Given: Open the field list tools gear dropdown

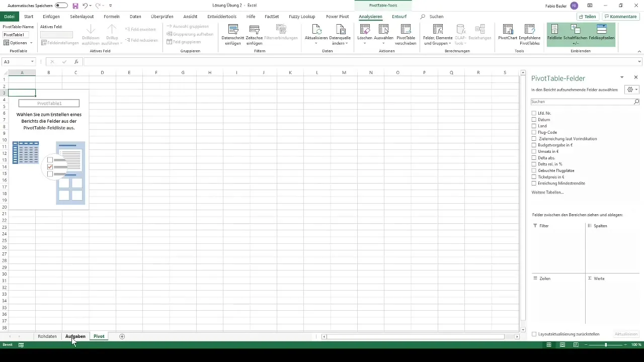Looking at the screenshot, I should click(631, 89).
